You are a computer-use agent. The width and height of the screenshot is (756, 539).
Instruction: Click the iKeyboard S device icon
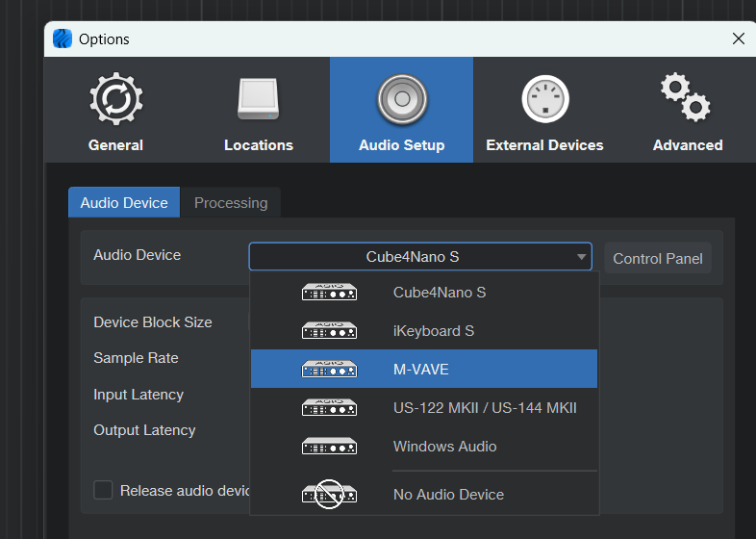[329, 330]
